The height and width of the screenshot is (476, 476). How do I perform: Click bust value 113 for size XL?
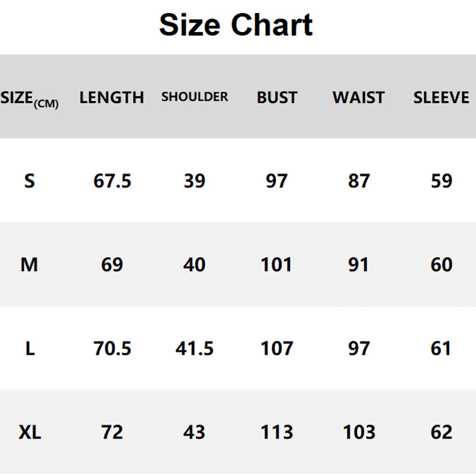[277, 433]
